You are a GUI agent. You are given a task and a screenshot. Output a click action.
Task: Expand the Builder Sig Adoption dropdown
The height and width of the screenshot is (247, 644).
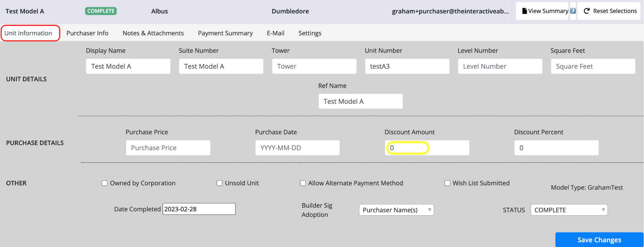[x=396, y=210]
